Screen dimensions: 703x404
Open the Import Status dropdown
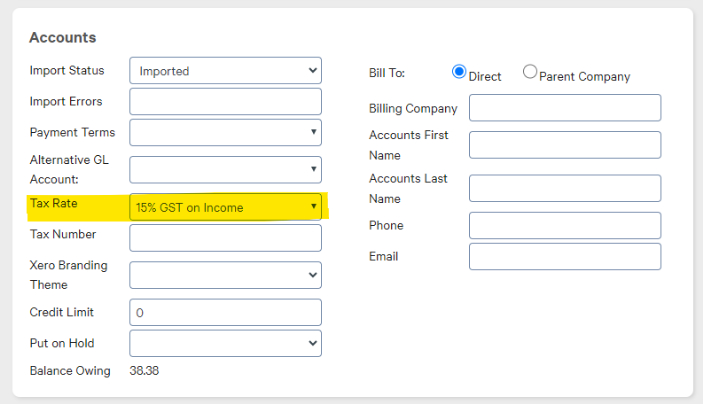click(226, 70)
